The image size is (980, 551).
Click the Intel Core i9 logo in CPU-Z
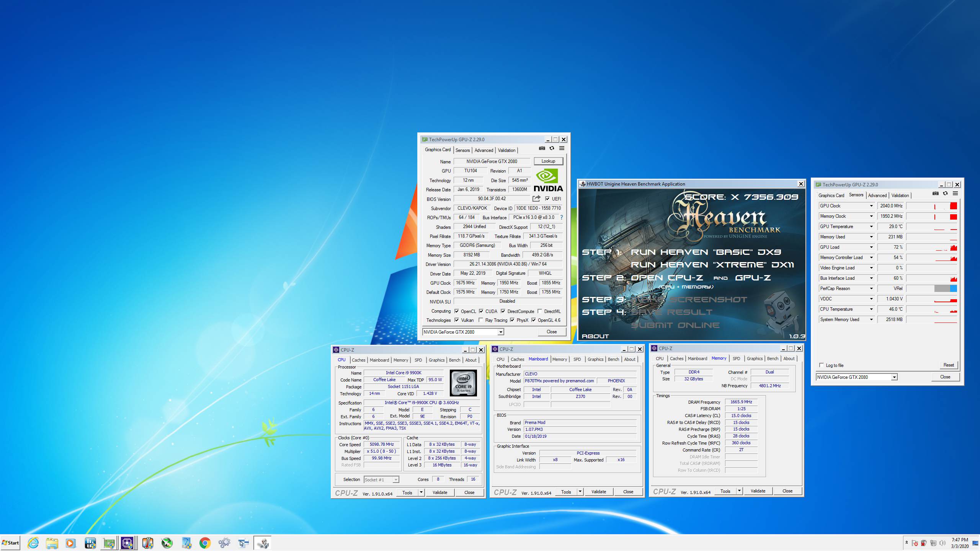pyautogui.click(x=463, y=383)
